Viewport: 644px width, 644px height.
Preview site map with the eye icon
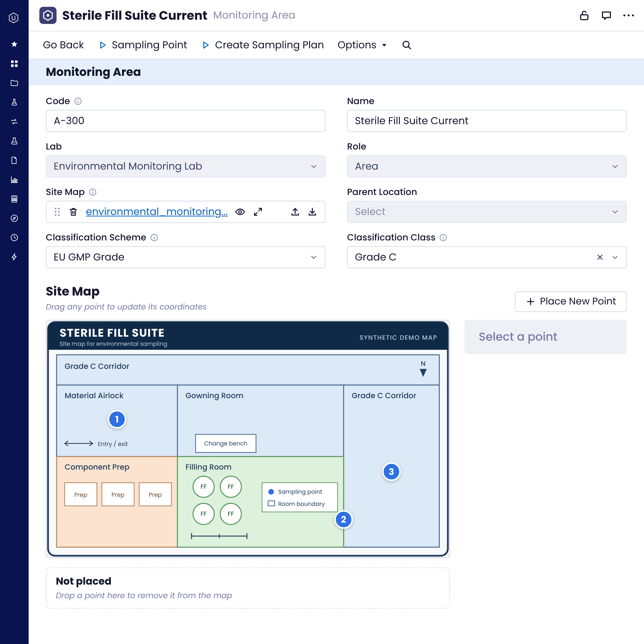click(x=240, y=212)
